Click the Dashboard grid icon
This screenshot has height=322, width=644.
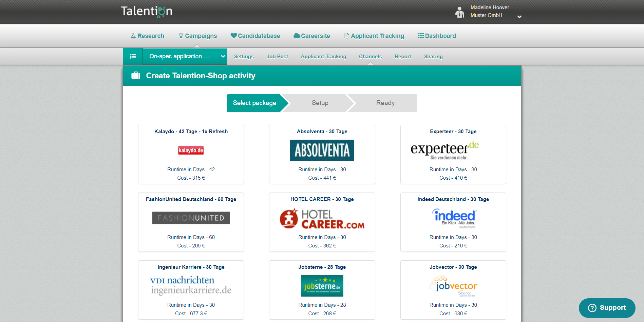coord(421,36)
